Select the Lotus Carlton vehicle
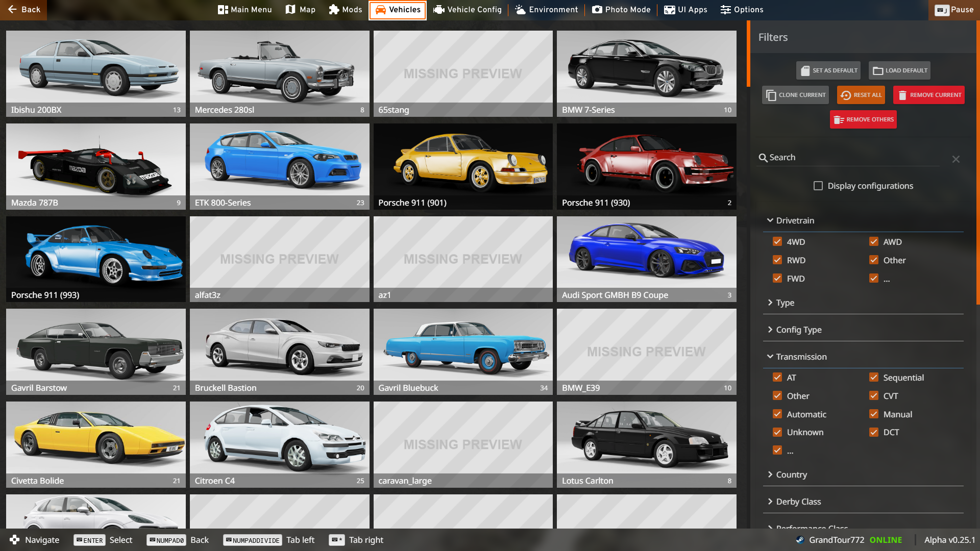The image size is (980, 551). click(x=646, y=444)
